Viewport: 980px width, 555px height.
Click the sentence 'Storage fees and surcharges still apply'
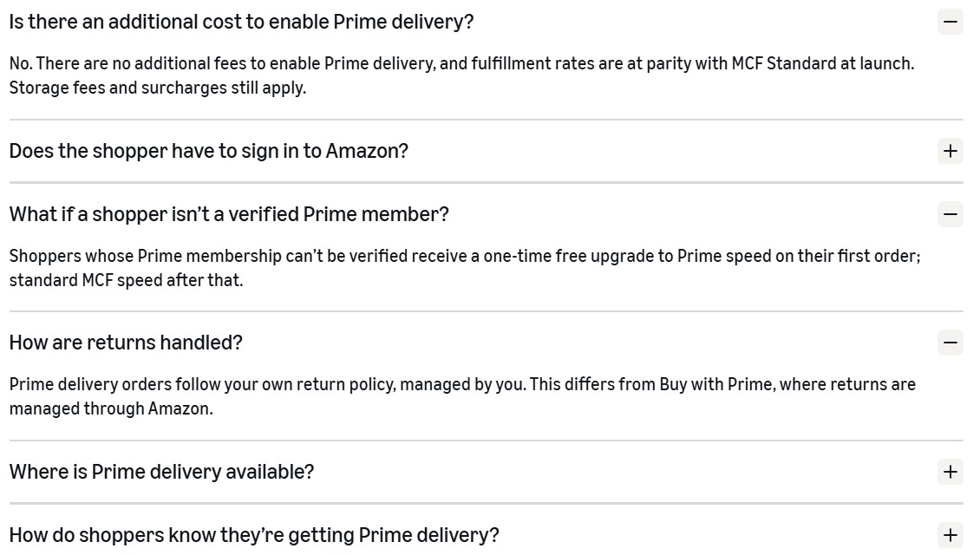pyautogui.click(x=158, y=88)
